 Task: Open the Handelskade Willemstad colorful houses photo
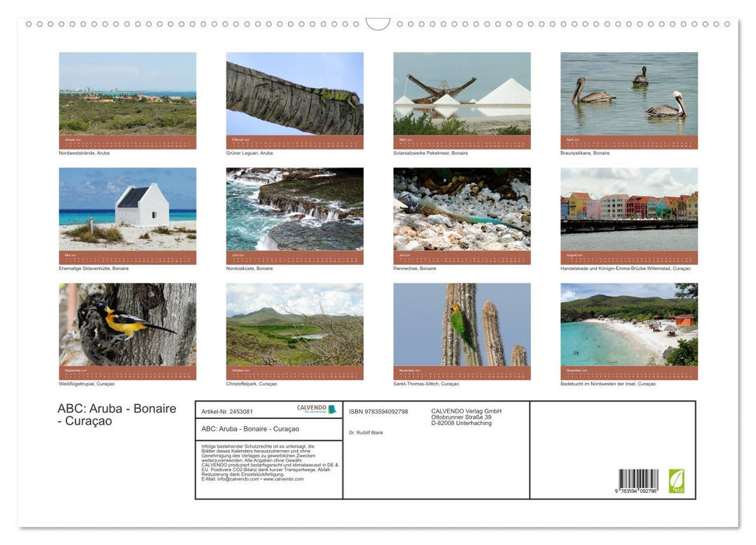[629, 209]
